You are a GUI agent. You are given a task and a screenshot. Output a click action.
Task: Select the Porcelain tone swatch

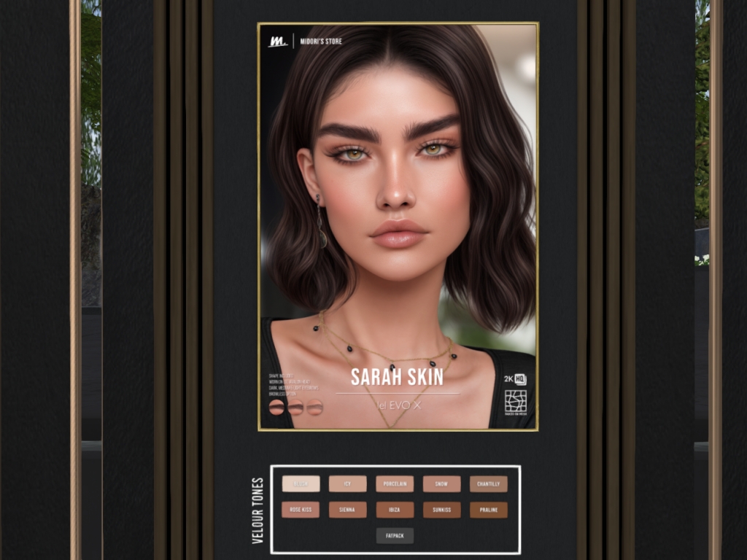click(395, 484)
